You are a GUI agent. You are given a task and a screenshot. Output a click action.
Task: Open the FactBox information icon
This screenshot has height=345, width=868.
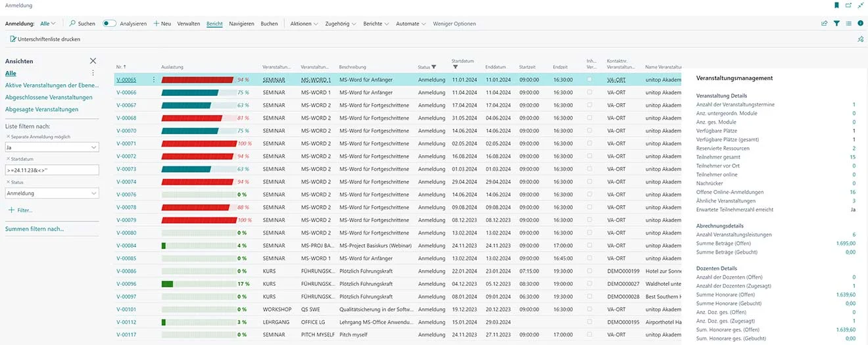(x=860, y=24)
